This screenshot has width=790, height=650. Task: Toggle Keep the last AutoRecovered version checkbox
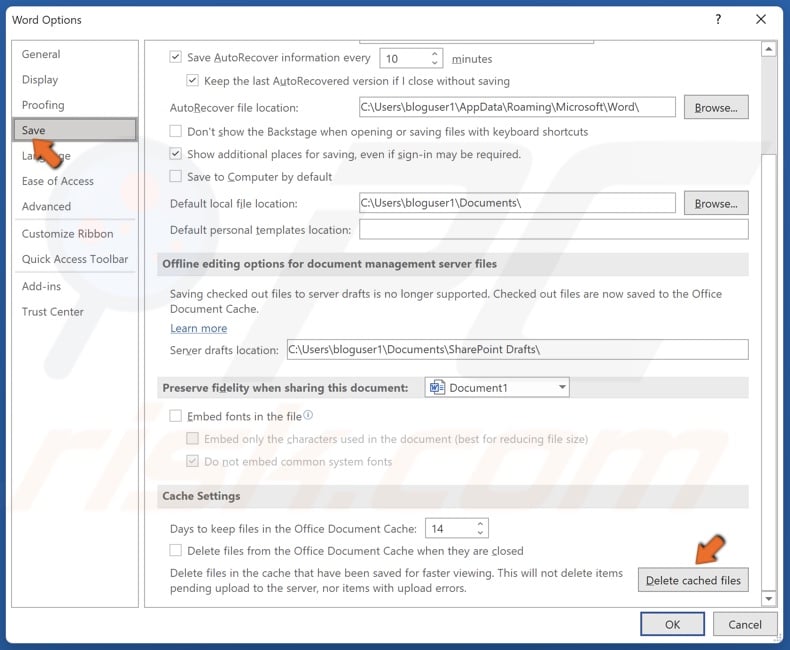click(x=192, y=80)
